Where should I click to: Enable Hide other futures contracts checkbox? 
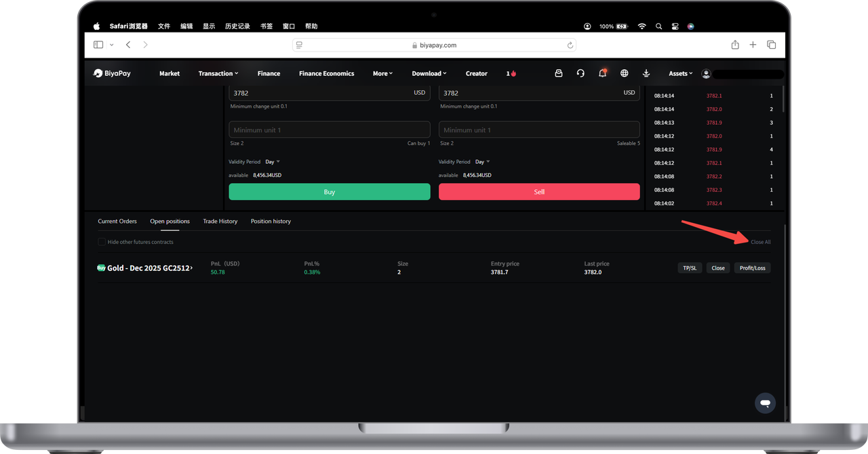tap(102, 242)
